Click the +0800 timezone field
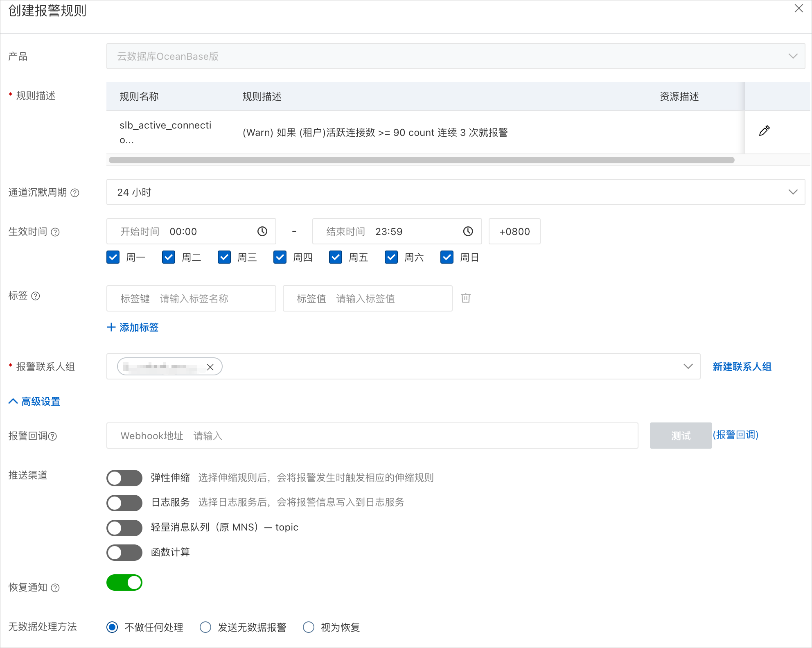The height and width of the screenshot is (648, 812). 514,232
